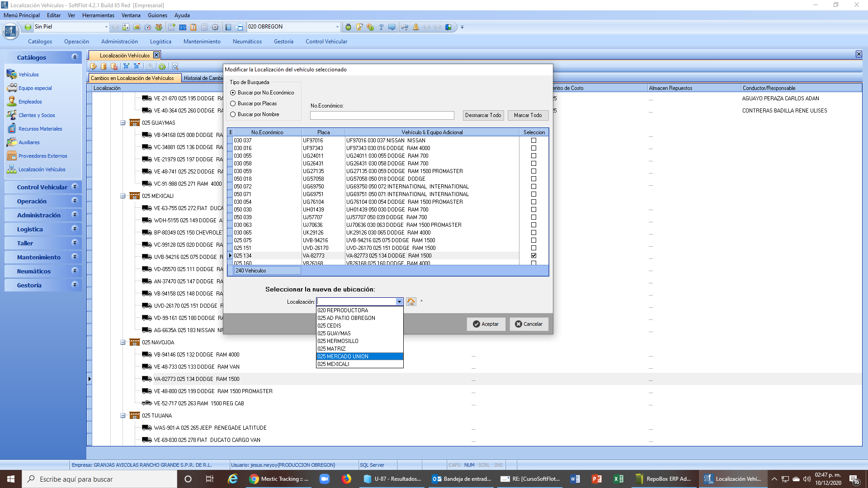The height and width of the screenshot is (488, 868).
Task: Collapse the 025 GUAYMAS tree node
Action: pos(123,123)
